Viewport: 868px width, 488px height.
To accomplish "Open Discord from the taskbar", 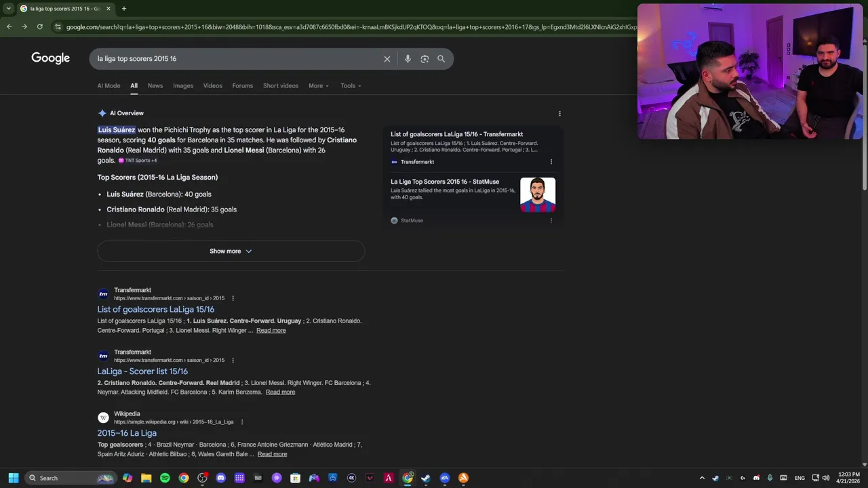I will tap(220, 478).
